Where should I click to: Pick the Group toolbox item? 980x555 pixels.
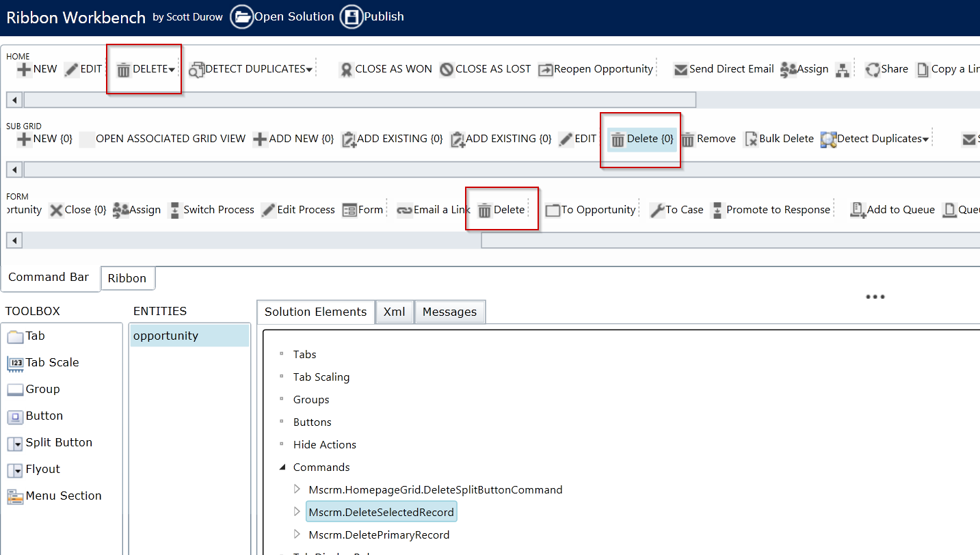(34, 389)
